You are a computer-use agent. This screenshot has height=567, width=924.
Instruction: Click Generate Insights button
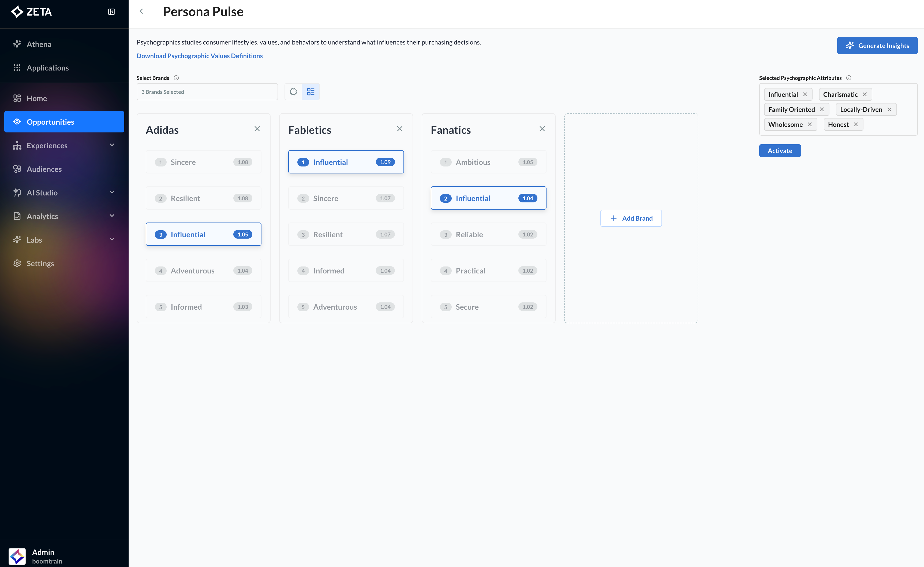pos(877,45)
